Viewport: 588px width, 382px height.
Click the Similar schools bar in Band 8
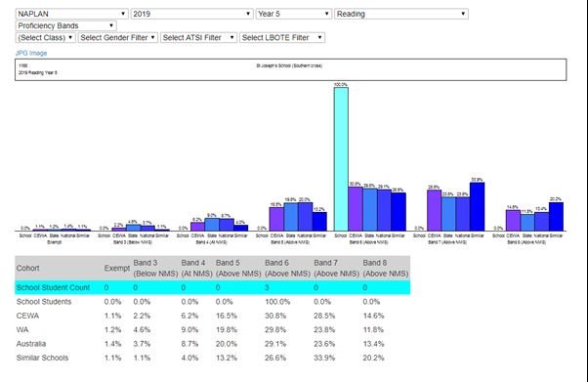point(556,217)
